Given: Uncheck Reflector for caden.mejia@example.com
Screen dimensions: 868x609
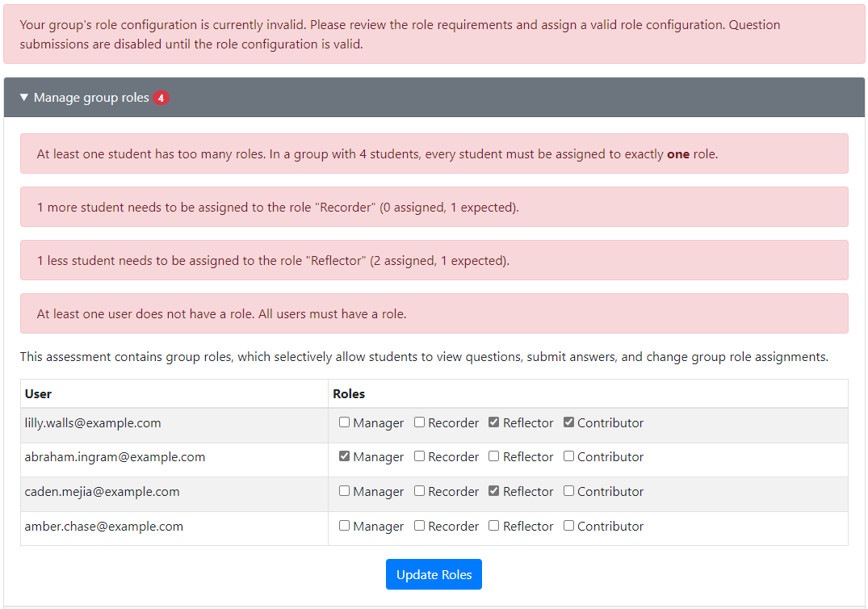Looking at the screenshot, I should pyautogui.click(x=494, y=491).
